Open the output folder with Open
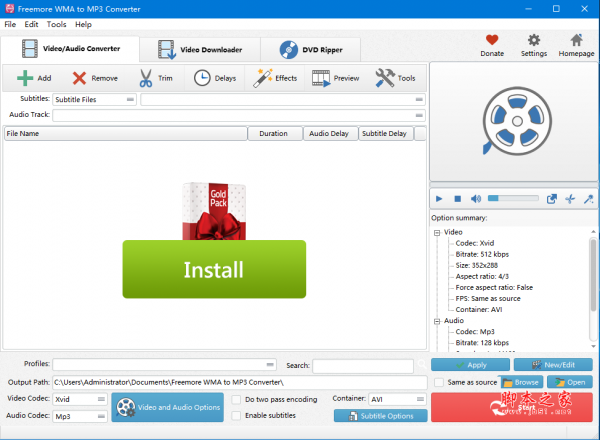The height and width of the screenshot is (440, 600). (570, 382)
